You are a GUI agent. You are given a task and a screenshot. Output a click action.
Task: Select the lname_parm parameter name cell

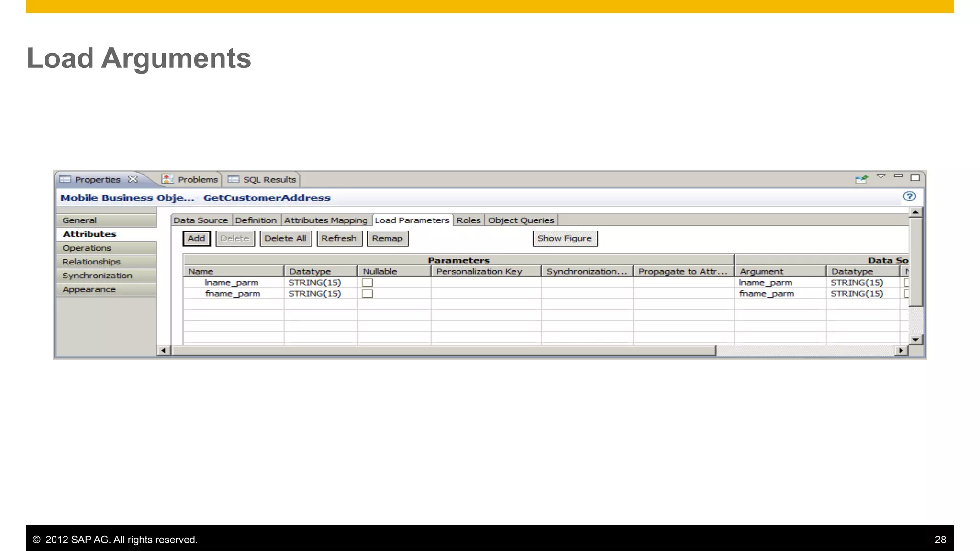click(x=234, y=282)
